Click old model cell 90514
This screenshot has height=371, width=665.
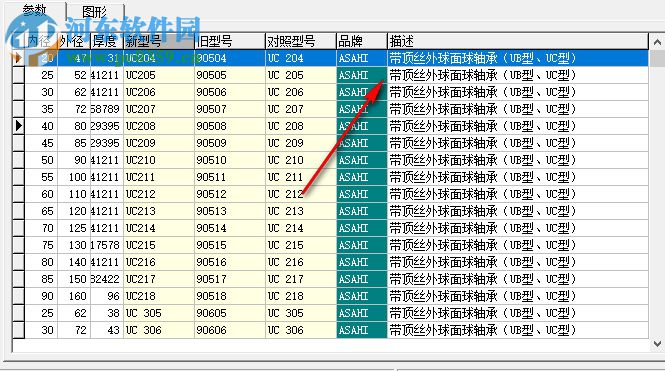coord(230,228)
